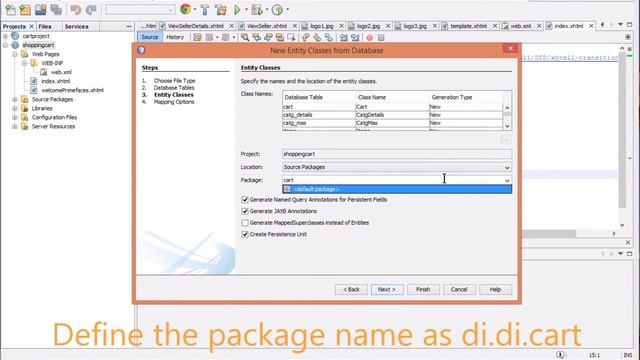Click the New File toolbar icon
The height and width of the screenshot is (360, 640).
[10, 9]
